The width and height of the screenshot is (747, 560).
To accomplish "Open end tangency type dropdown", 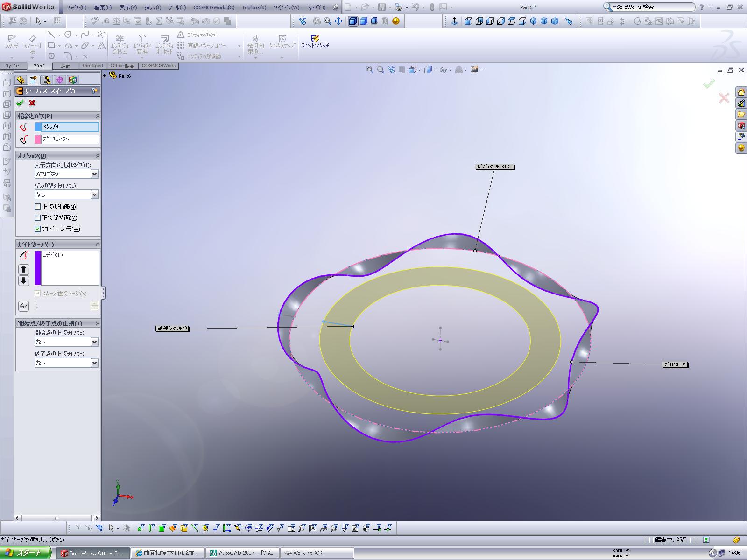I will [94, 363].
